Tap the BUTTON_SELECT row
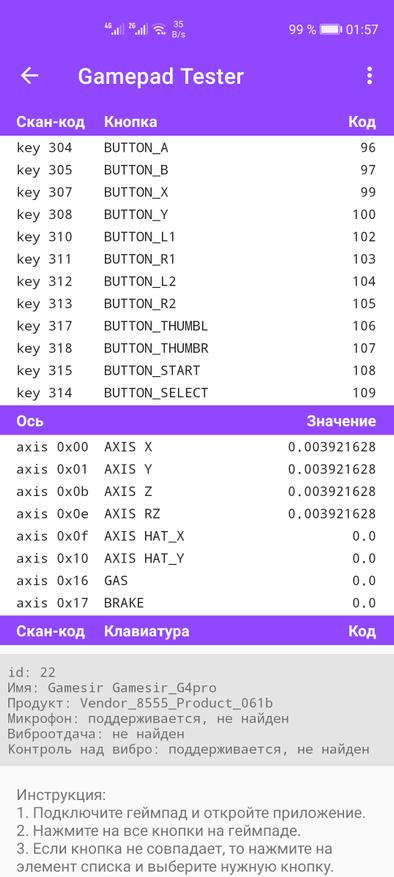Image resolution: width=394 pixels, height=877 pixels. 197,393
